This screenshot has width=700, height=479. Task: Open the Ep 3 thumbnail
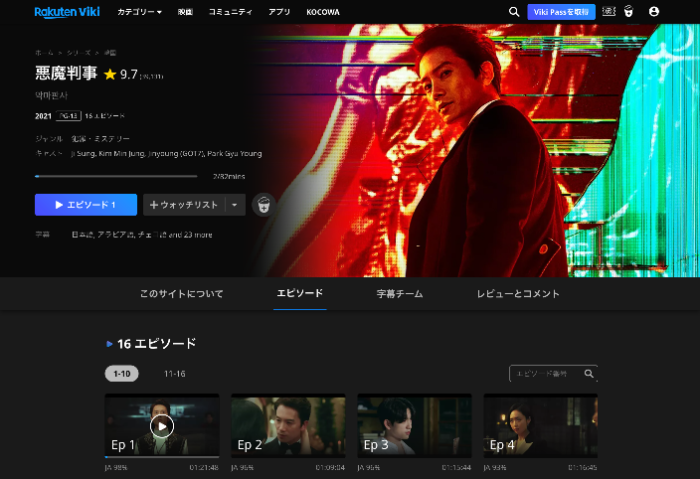(414, 425)
